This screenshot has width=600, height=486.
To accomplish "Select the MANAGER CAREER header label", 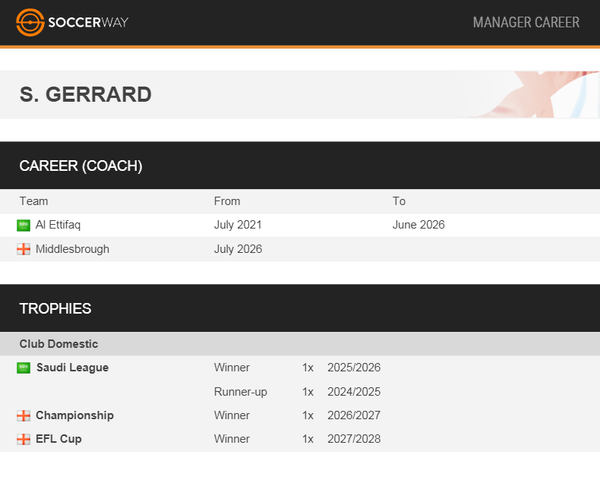I will pos(526,22).
